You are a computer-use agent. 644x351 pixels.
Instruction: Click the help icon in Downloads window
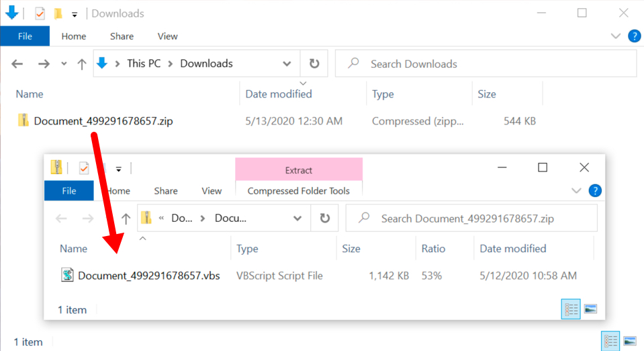pos(634,36)
